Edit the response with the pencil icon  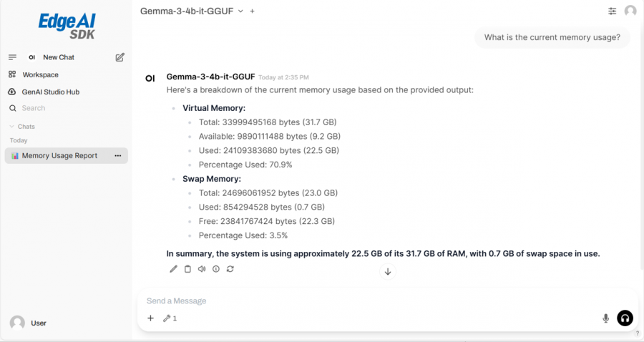[x=173, y=269]
